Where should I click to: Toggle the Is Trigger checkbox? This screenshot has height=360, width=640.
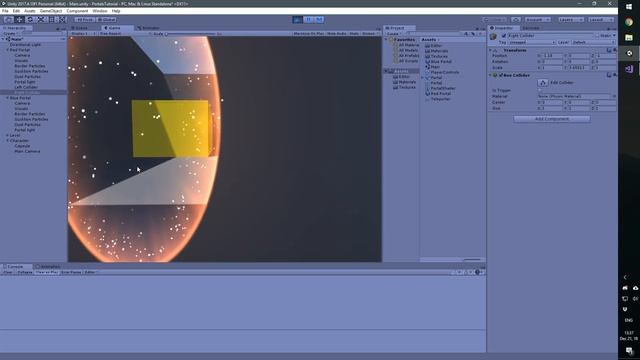tap(540, 90)
